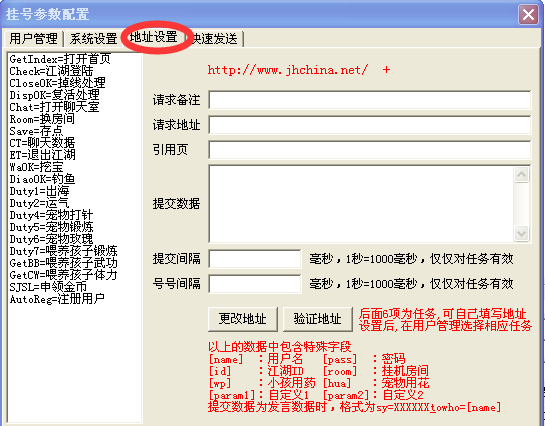Switch to the 系统设置 tab
Viewport: 545px width, 426px height.
click(x=93, y=39)
